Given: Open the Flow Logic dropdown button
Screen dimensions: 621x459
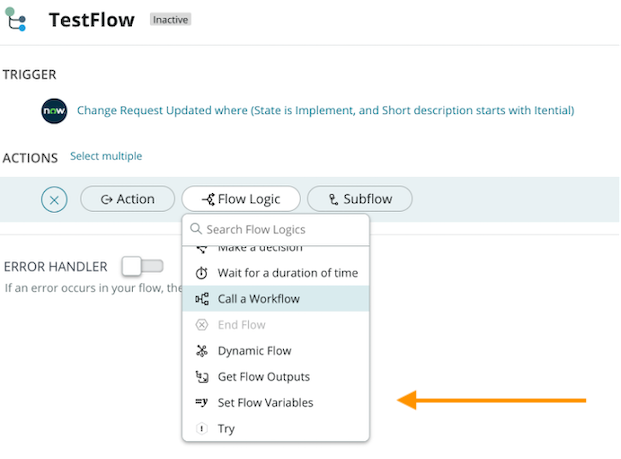Looking at the screenshot, I should [241, 199].
